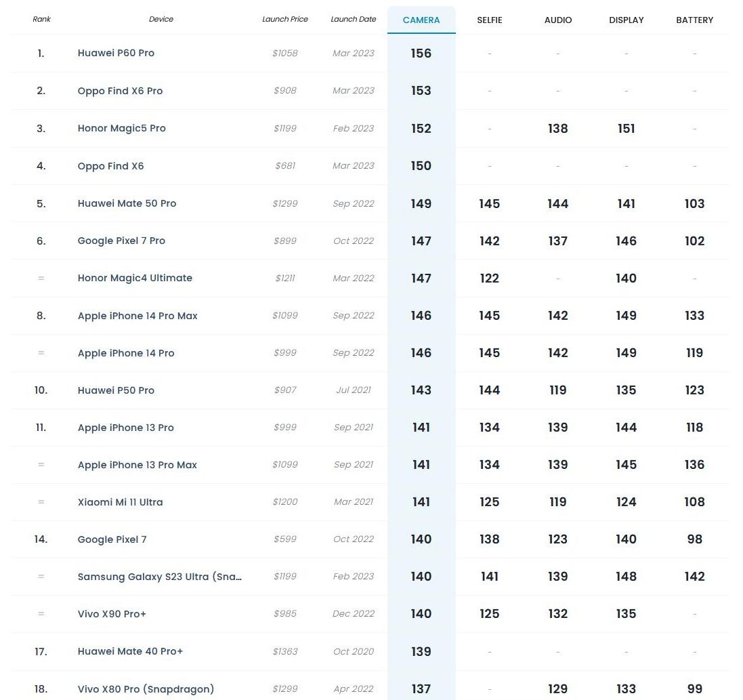This screenshot has width=743, height=700.
Task: Click Huawei P60 Pro's camera score 156
Action: click(421, 54)
